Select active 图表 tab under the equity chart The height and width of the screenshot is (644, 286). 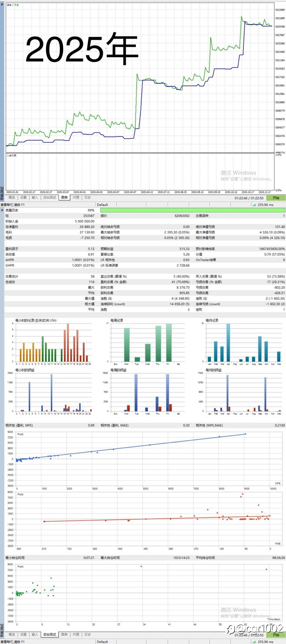pyautogui.click(x=64, y=198)
